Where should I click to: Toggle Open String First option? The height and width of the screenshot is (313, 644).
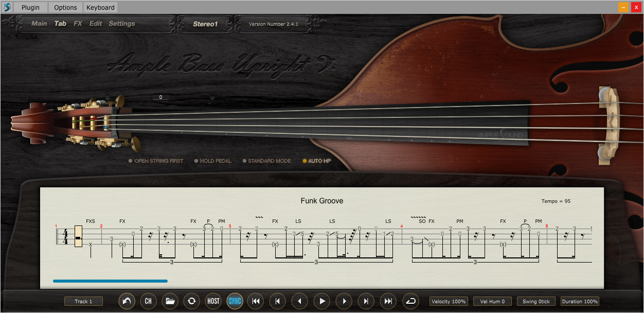tap(156, 161)
